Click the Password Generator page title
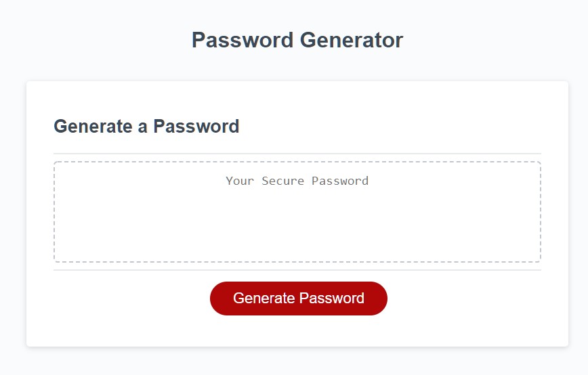 pyautogui.click(x=297, y=40)
